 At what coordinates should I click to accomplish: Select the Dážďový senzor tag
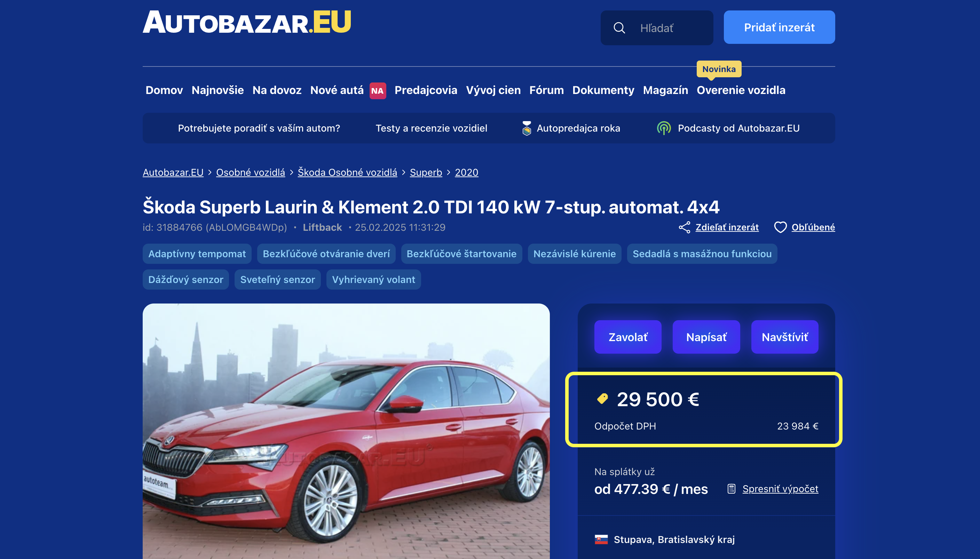pyautogui.click(x=186, y=279)
